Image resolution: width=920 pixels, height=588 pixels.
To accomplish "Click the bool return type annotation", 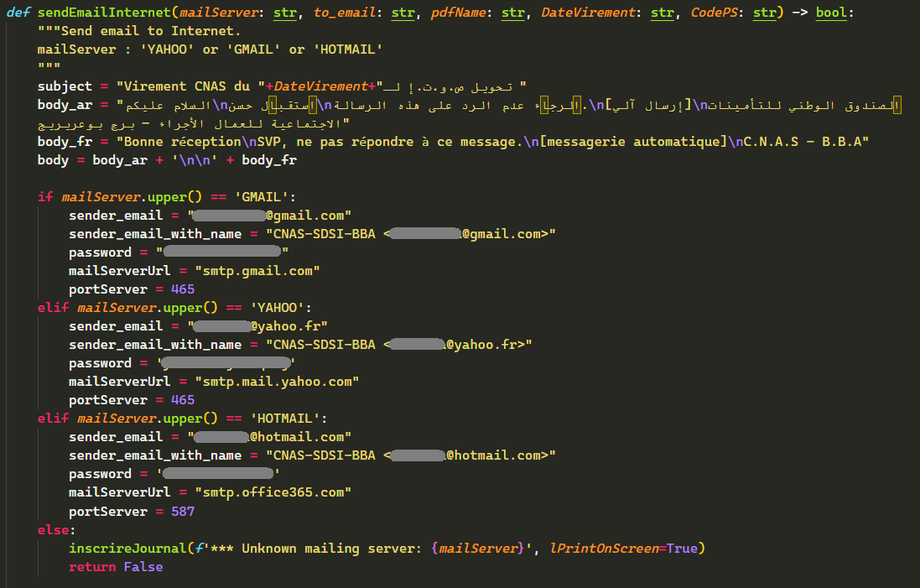I will [x=831, y=13].
